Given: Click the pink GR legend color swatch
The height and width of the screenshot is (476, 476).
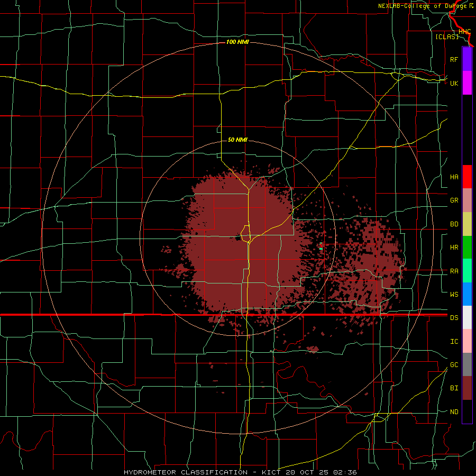Looking at the screenshot, I should (x=467, y=200).
